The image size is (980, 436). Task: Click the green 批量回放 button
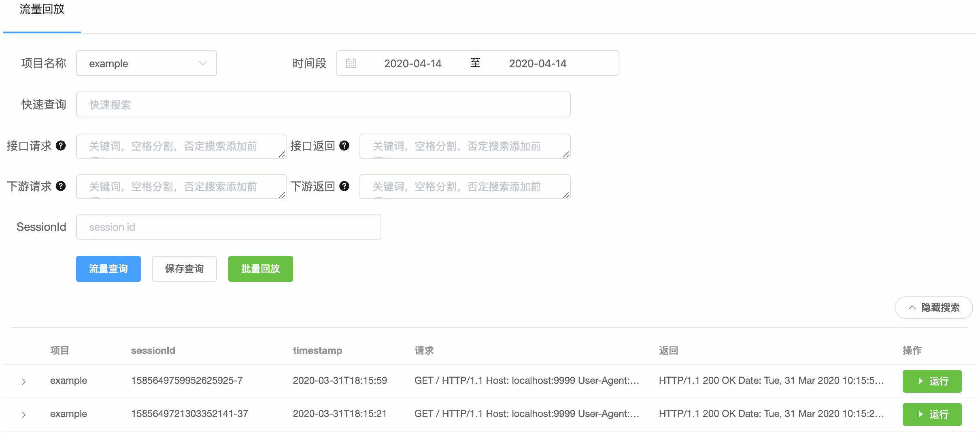[260, 268]
